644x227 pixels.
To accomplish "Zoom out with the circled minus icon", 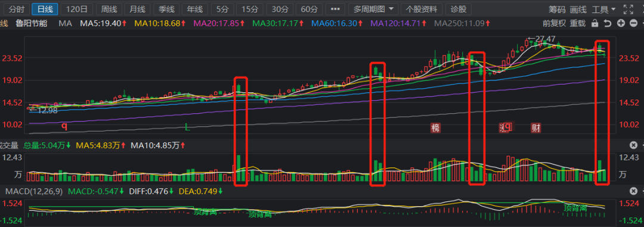I will 634,24.
